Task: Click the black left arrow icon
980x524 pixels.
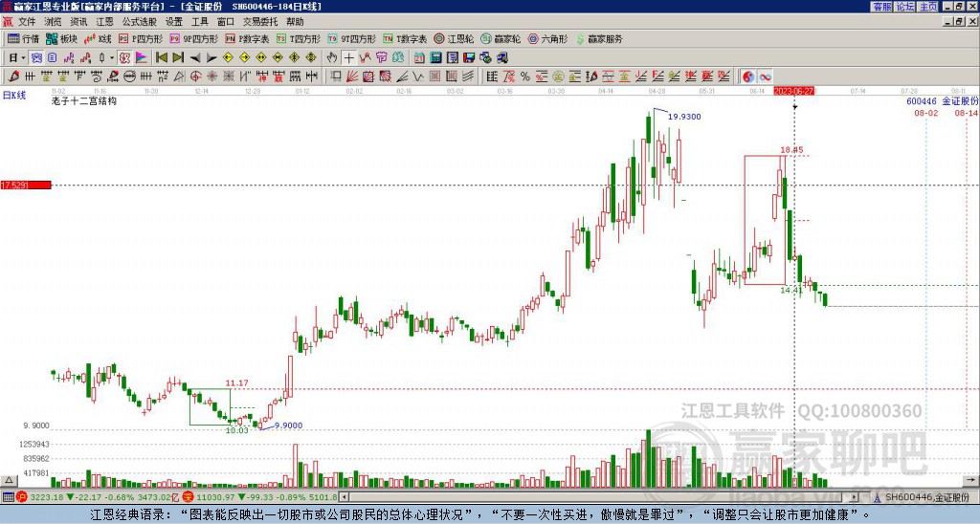Action: coord(195,58)
